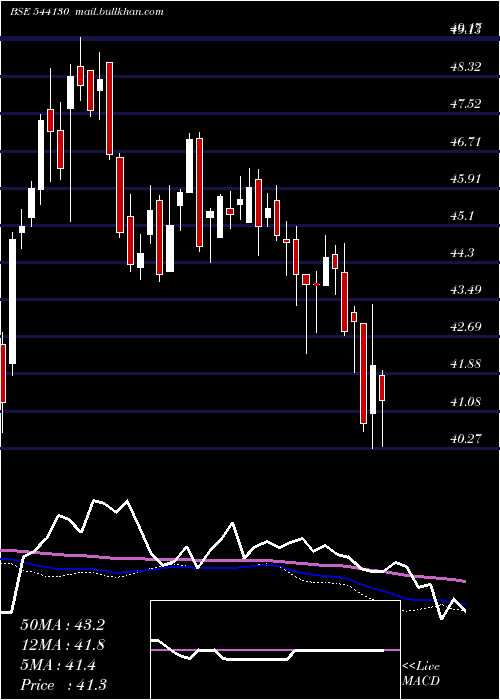The image size is (500, 700).
Task: Click the tall white candlestick at far left
Action: [x=12, y=301]
